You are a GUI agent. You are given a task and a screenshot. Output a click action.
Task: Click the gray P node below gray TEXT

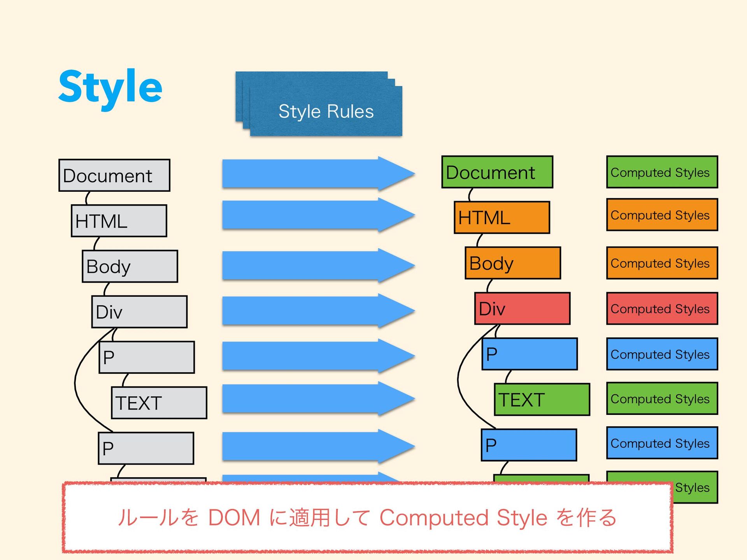click(x=146, y=448)
